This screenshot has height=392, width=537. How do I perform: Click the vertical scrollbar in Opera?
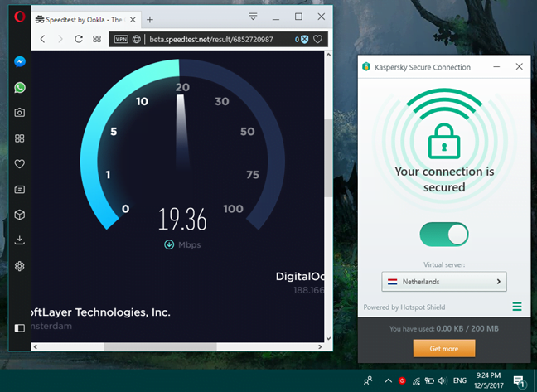(x=328, y=158)
